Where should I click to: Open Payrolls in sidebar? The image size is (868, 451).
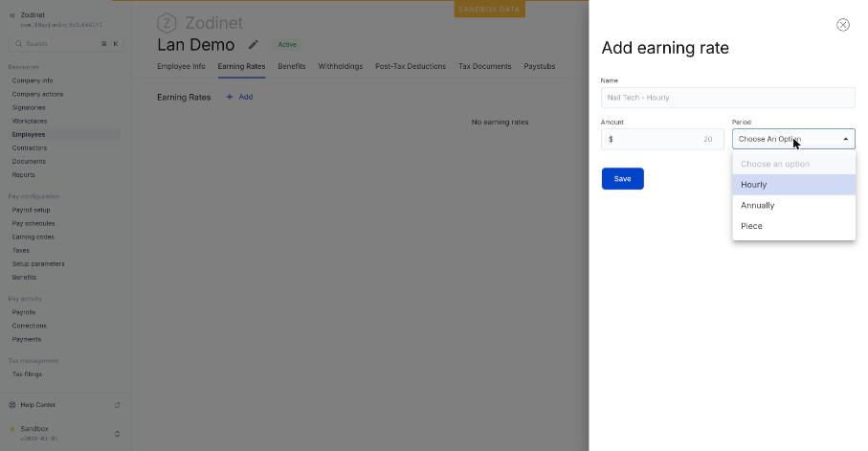tap(24, 312)
